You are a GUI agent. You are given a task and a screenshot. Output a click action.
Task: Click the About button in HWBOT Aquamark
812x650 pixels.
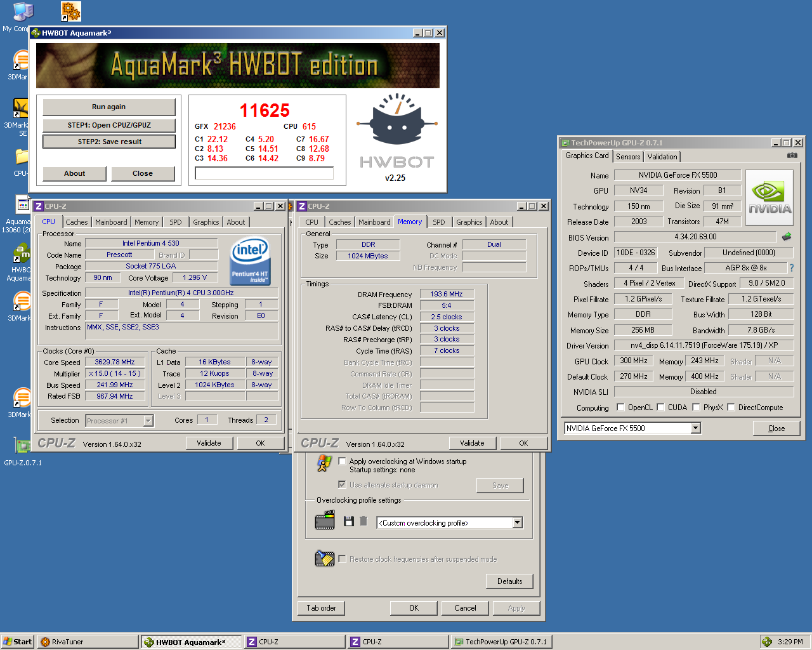point(74,173)
